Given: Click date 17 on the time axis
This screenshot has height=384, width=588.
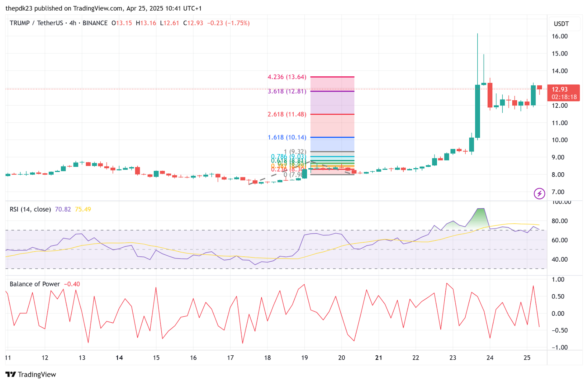Looking at the screenshot, I should (230, 358).
